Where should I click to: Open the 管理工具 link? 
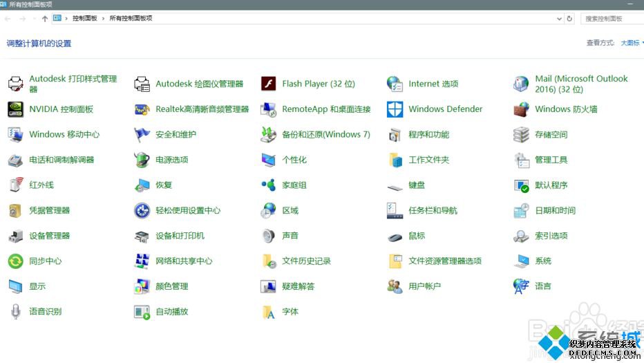[x=551, y=160]
